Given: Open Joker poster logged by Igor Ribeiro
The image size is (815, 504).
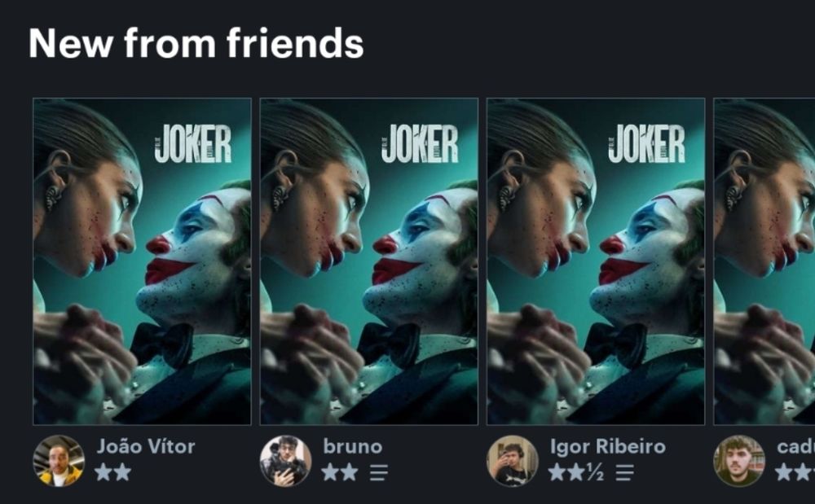Looking at the screenshot, I should [x=596, y=261].
